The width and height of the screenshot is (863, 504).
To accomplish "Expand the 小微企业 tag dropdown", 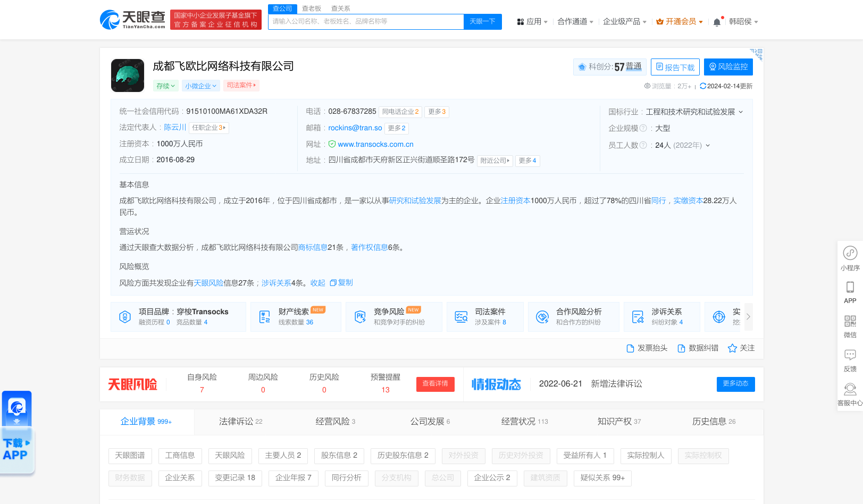I will click(200, 86).
